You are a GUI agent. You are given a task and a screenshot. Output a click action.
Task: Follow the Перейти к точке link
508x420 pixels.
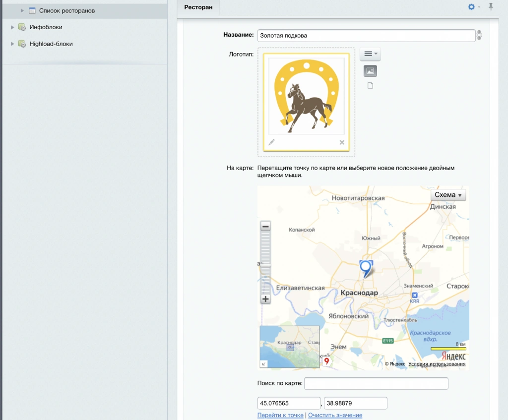[x=280, y=415]
